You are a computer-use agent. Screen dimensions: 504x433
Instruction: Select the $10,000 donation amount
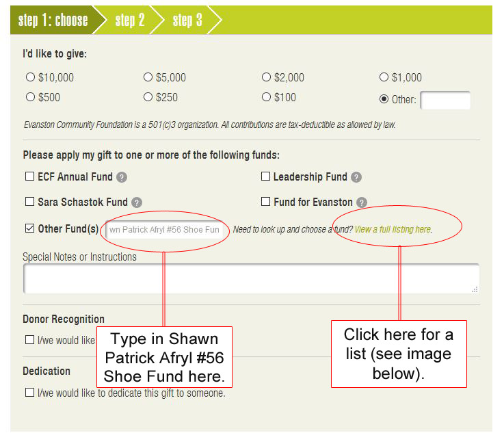point(30,77)
